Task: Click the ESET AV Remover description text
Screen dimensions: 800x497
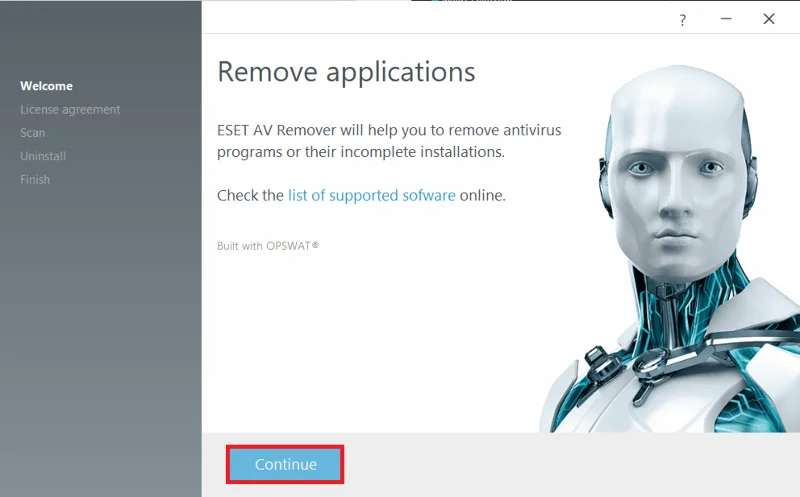Action: pos(389,141)
